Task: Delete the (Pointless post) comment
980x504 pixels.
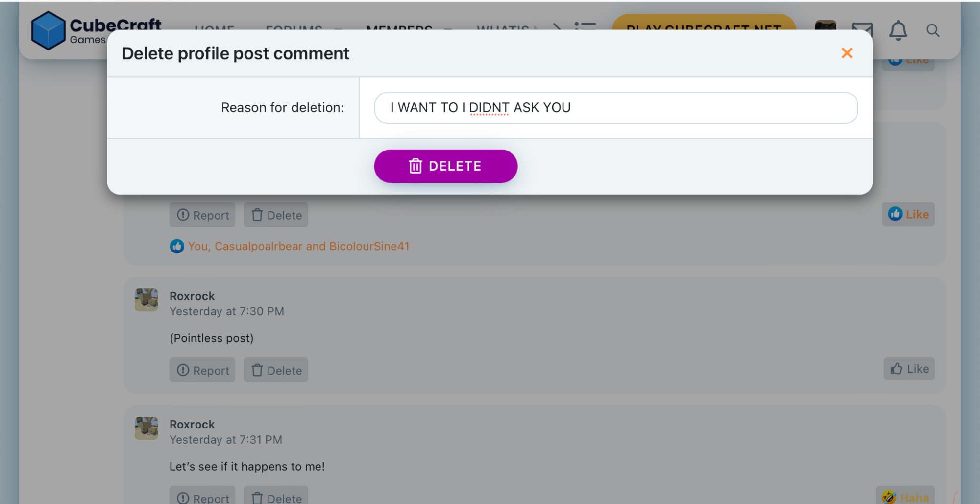Action: (276, 370)
